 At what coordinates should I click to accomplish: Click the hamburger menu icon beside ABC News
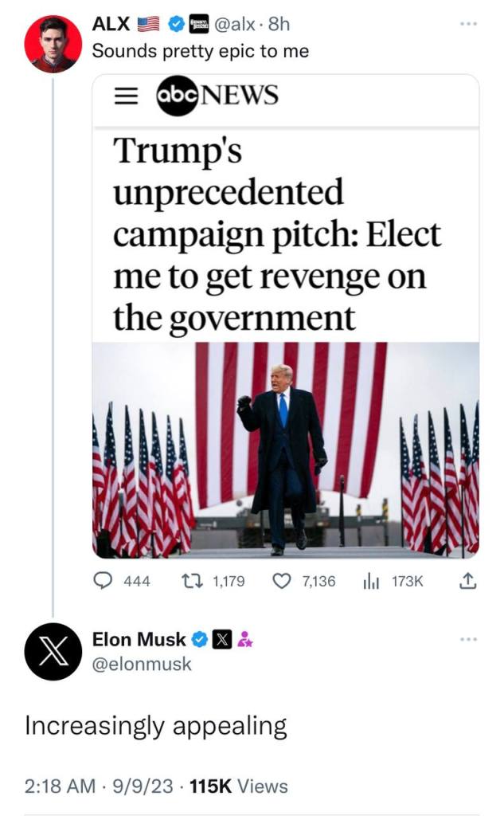point(122,96)
